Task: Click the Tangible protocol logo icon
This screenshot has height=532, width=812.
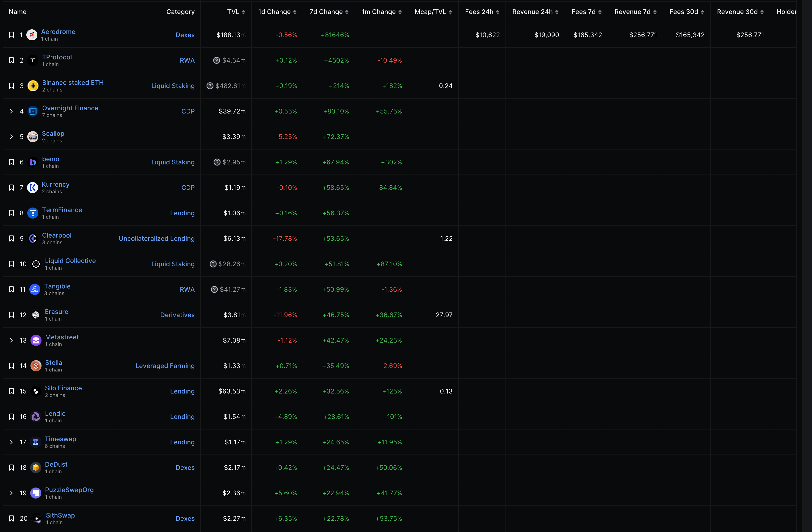Action: point(35,289)
